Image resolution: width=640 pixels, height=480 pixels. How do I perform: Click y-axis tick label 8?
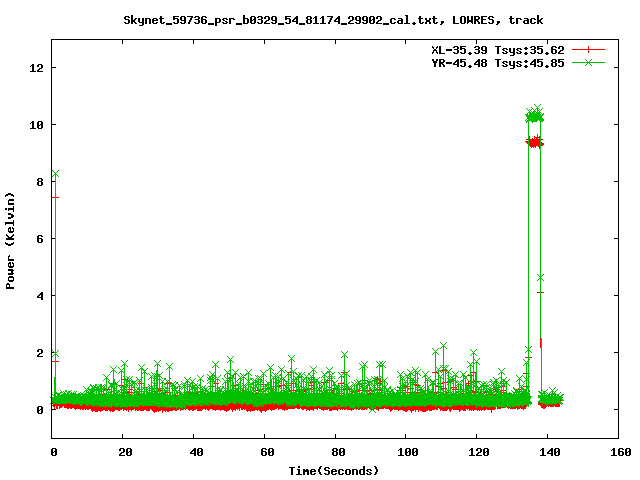pyautogui.click(x=40, y=182)
